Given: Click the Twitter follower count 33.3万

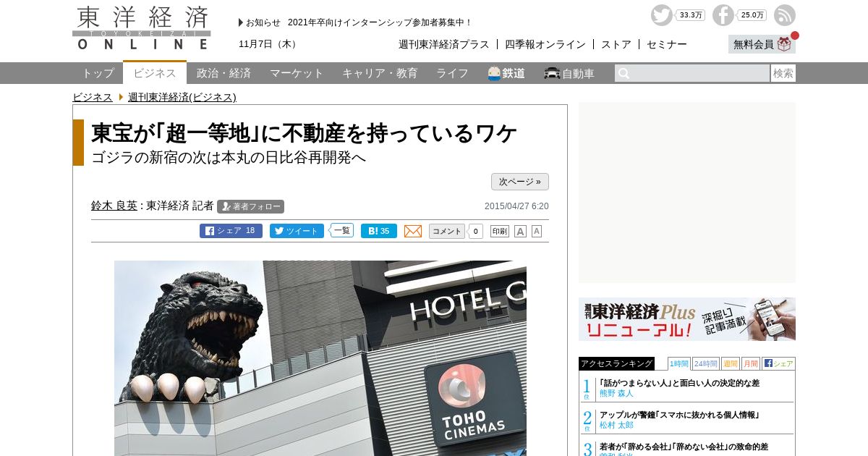Looking at the screenshot, I should (692, 15).
